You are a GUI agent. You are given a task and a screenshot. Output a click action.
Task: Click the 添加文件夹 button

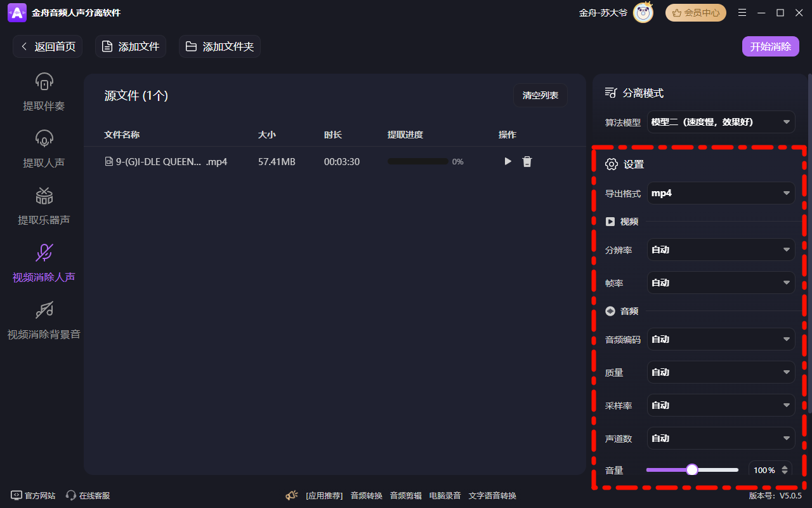click(219, 46)
